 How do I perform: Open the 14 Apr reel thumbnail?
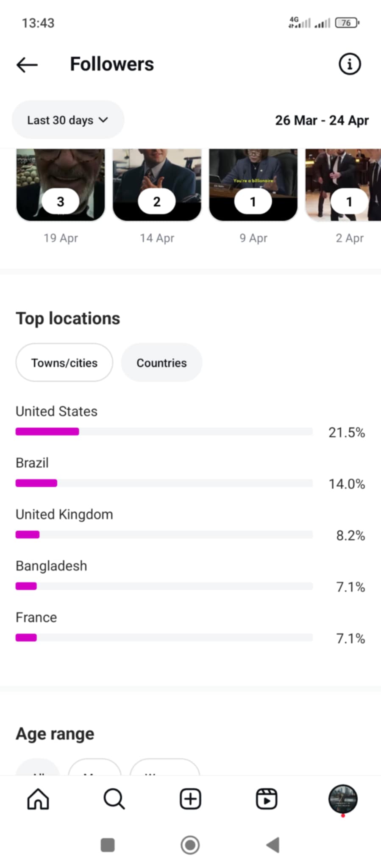click(x=157, y=184)
